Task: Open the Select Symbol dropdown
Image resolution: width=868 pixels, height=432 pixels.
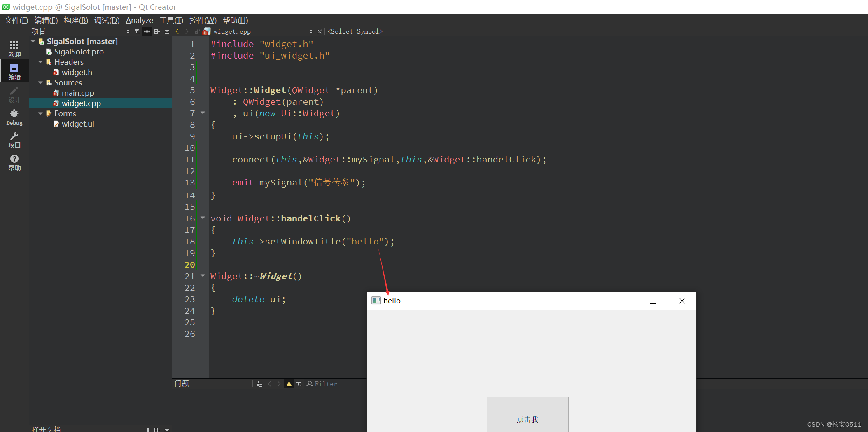Action: pos(355,31)
